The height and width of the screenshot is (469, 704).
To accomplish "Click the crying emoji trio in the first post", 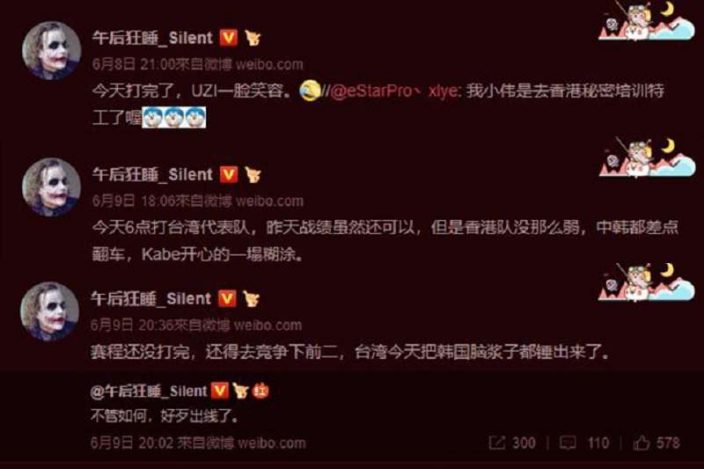I will pyautogui.click(x=174, y=118).
